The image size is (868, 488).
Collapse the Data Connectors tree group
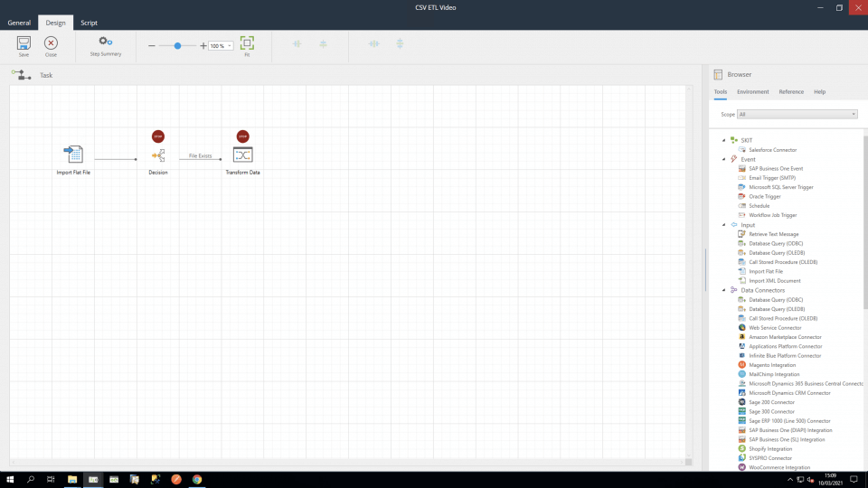pos(723,290)
